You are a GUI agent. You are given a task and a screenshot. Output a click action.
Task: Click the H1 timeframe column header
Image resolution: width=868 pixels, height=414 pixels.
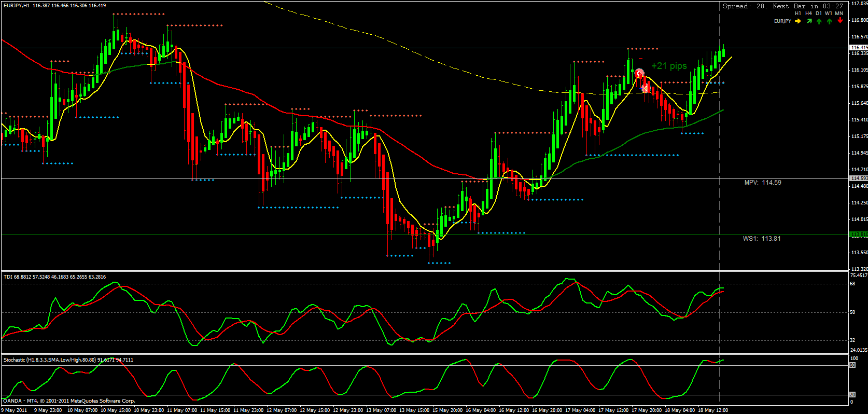(798, 13)
